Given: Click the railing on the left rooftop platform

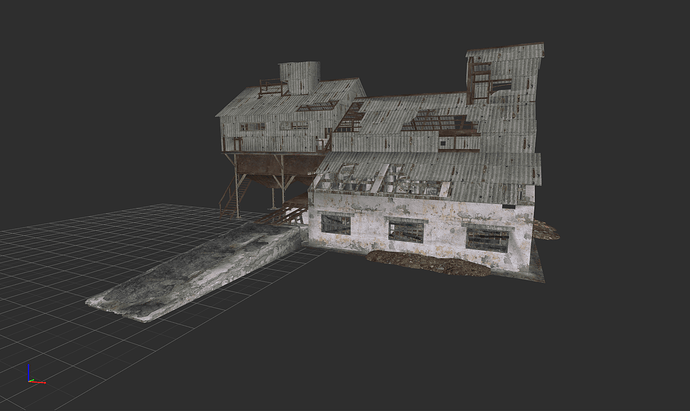Looking at the screenshot, I should point(272,88).
